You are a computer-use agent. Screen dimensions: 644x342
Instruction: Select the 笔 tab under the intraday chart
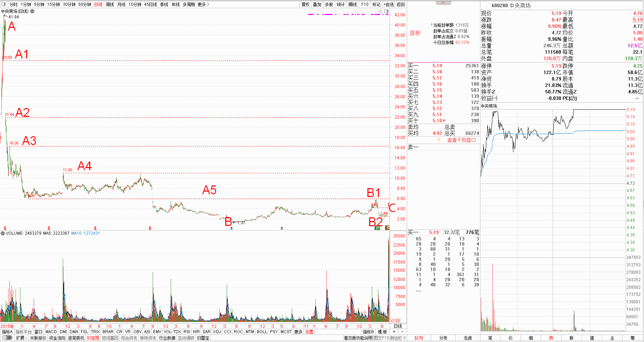click(x=490, y=338)
